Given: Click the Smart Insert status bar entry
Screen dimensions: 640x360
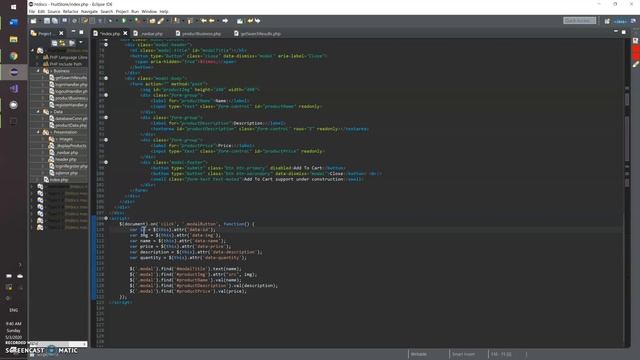Looking at the screenshot, I should [x=463, y=354].
